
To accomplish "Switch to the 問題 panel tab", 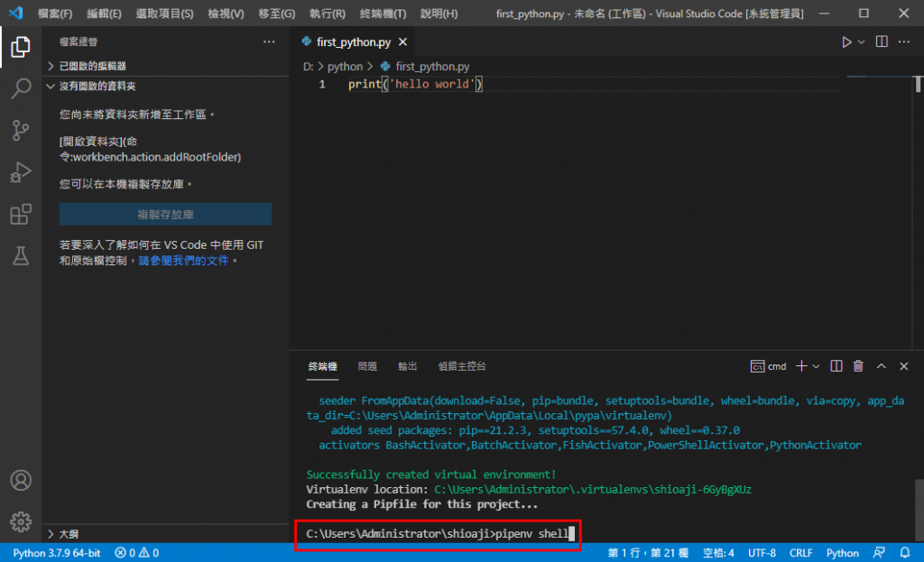I will (x=367, y=366).
